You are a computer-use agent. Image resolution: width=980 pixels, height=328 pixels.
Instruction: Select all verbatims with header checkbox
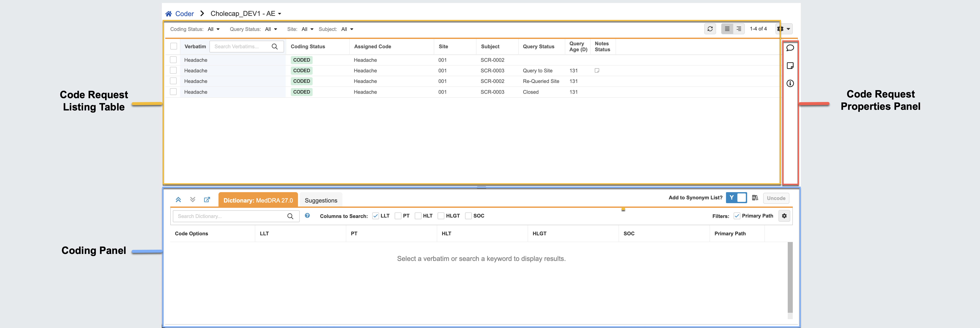point(174,47)
